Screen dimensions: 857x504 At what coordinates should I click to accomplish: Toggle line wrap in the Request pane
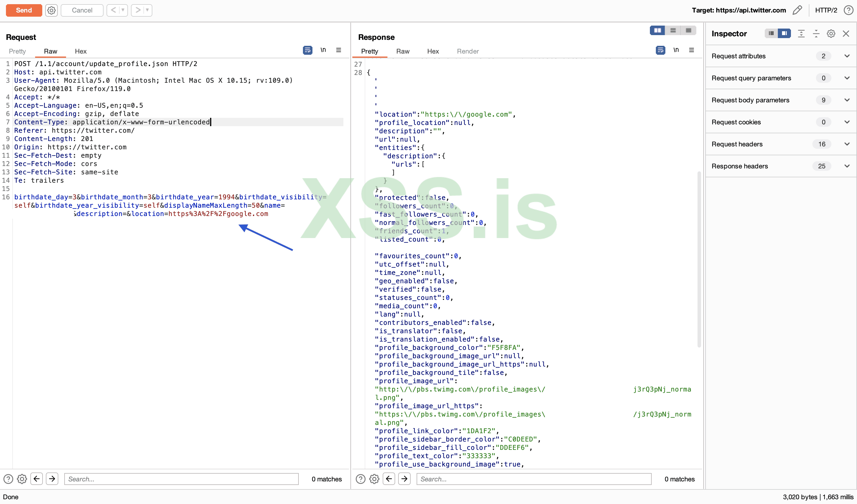coord(307,50)
